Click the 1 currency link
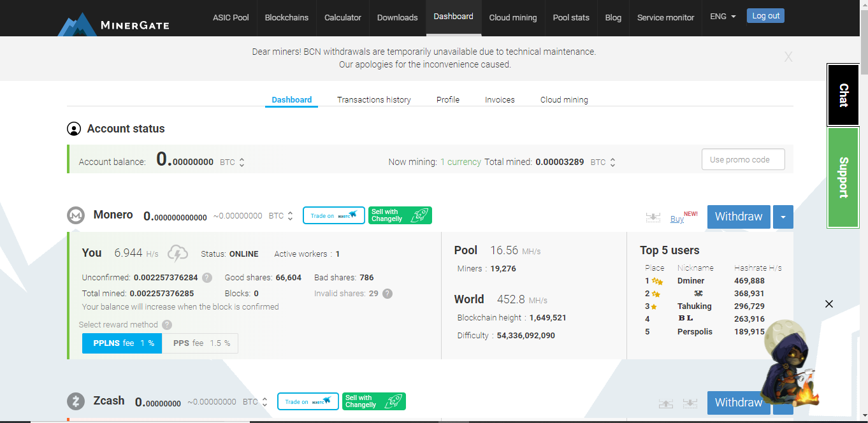 [x=461, y=162]
